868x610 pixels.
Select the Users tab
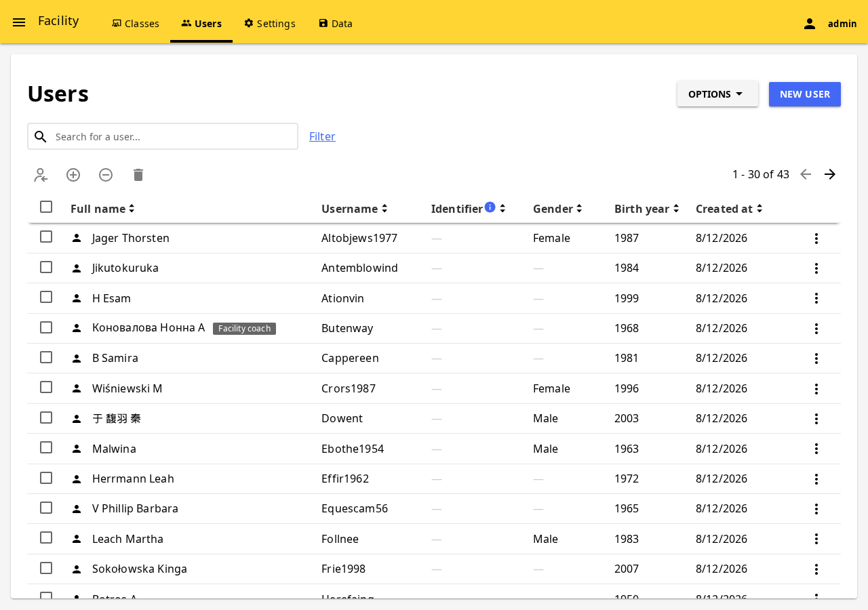click(201, 23)
